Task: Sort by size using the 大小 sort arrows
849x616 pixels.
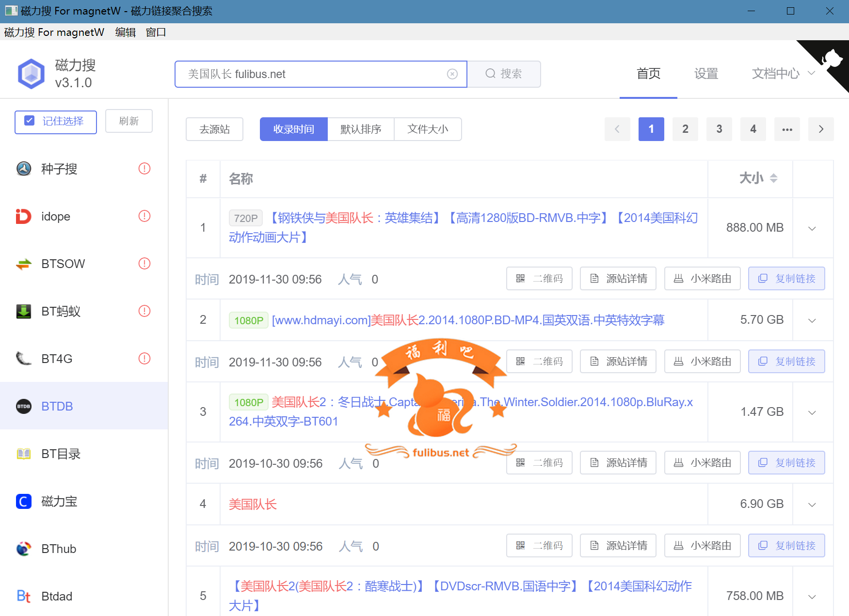Action: [774, 178]
